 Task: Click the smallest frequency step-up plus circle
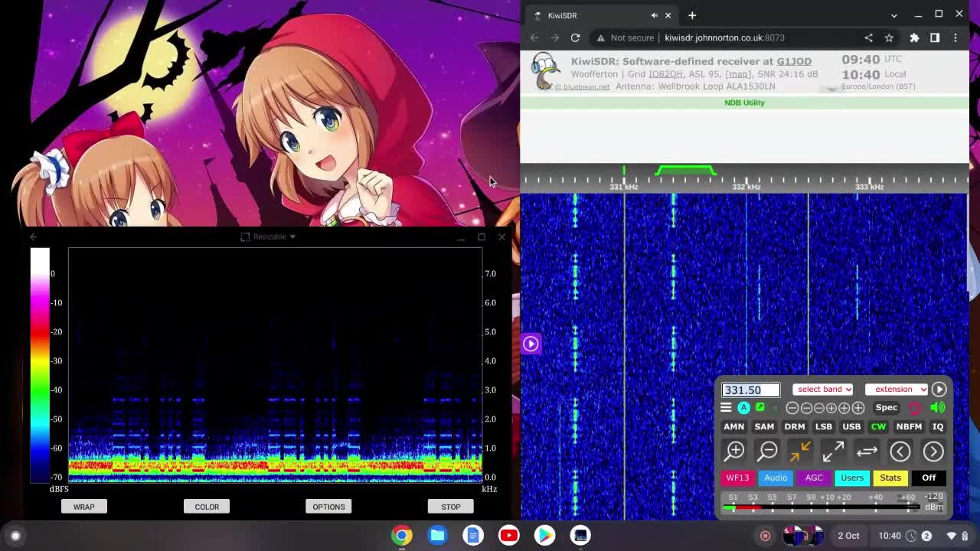832,408
